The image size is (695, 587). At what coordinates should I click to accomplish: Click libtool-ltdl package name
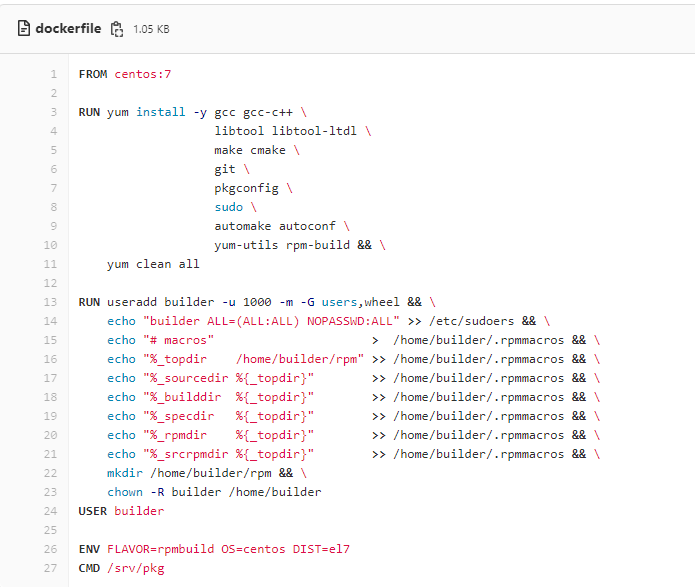314,131
